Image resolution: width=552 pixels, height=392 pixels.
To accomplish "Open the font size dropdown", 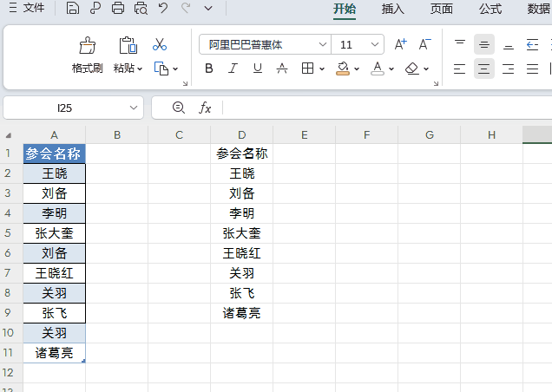I will (375, 44).
